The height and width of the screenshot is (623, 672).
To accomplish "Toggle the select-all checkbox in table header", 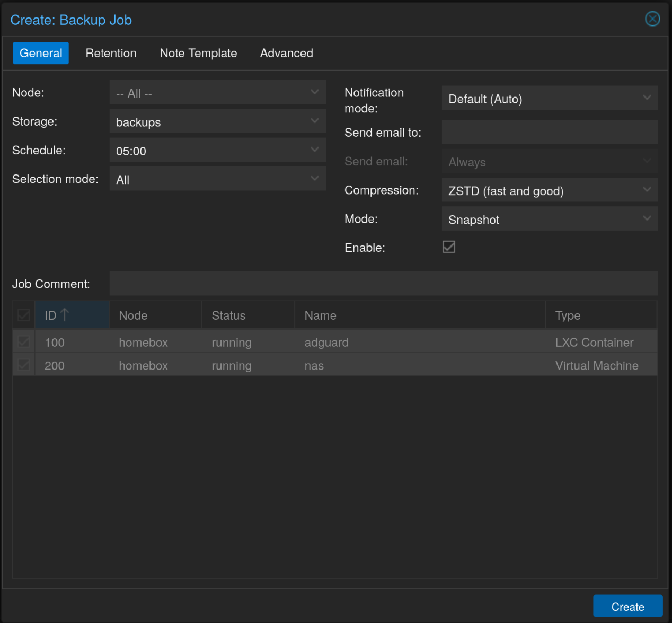I will click(23, 315).
